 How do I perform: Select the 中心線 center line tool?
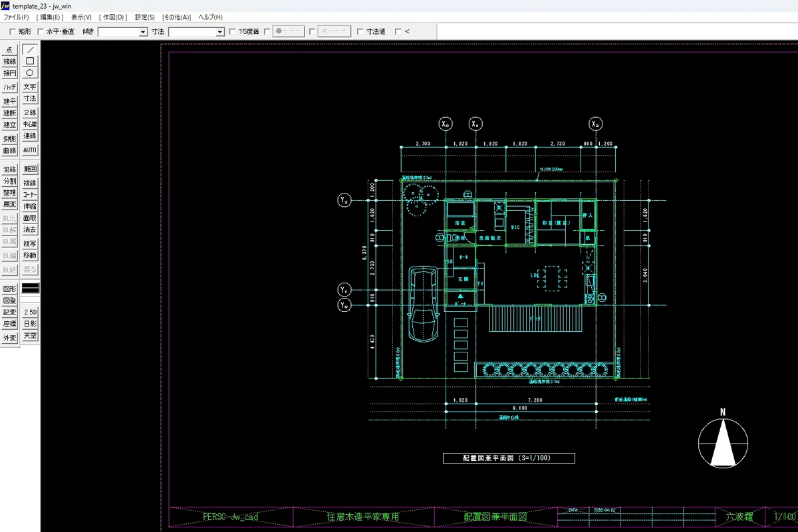[30, 124]
